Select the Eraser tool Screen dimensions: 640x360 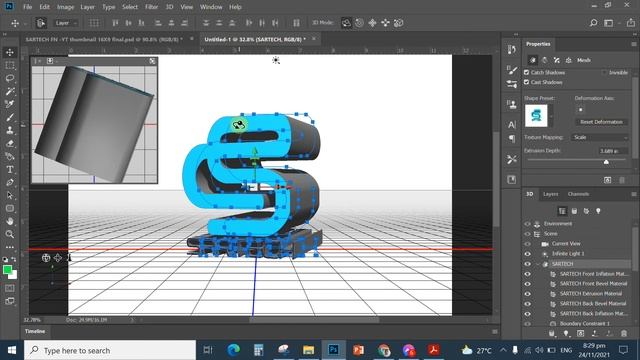point(10,143)
